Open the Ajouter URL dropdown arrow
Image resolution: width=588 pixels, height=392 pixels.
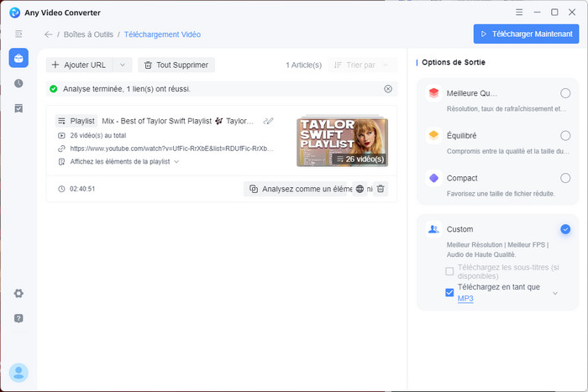tap(123, 65)
